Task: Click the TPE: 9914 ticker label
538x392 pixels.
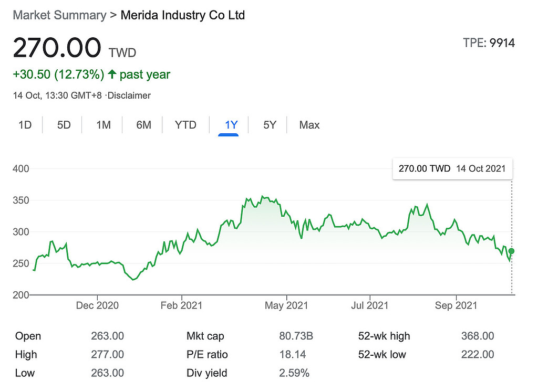Action: click(x=489, y=43)
